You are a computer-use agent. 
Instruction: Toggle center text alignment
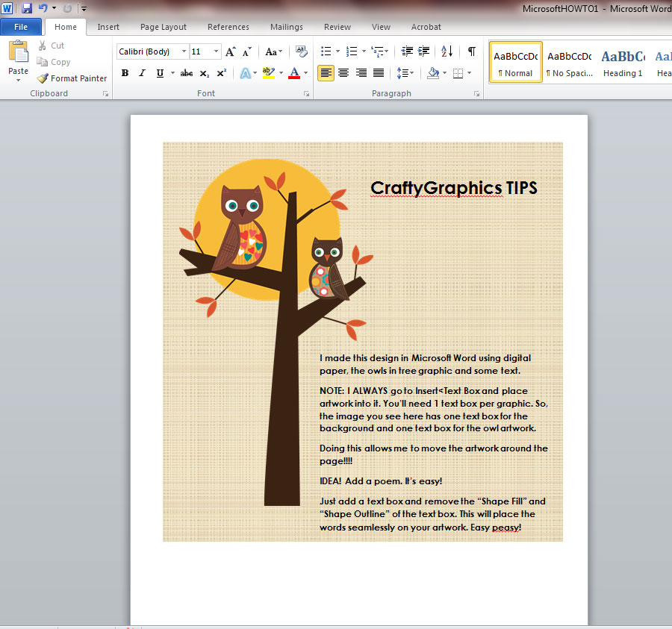click(x=343, y=72)
